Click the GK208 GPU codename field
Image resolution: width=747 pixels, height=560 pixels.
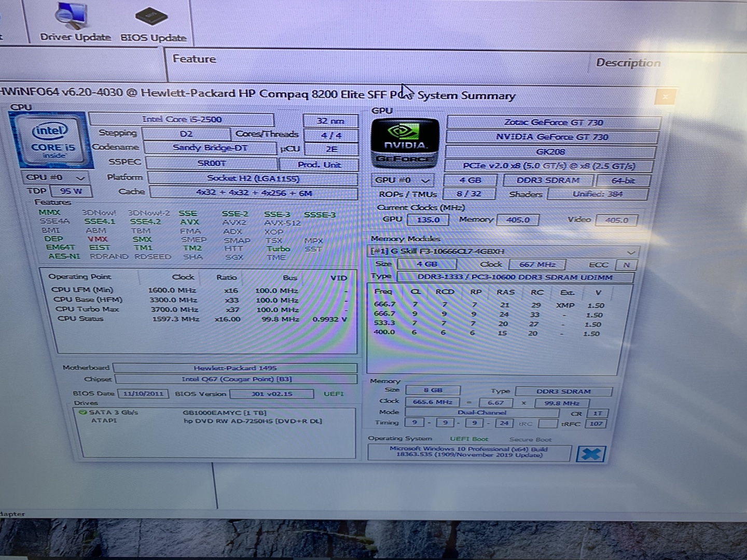(550, 152)
